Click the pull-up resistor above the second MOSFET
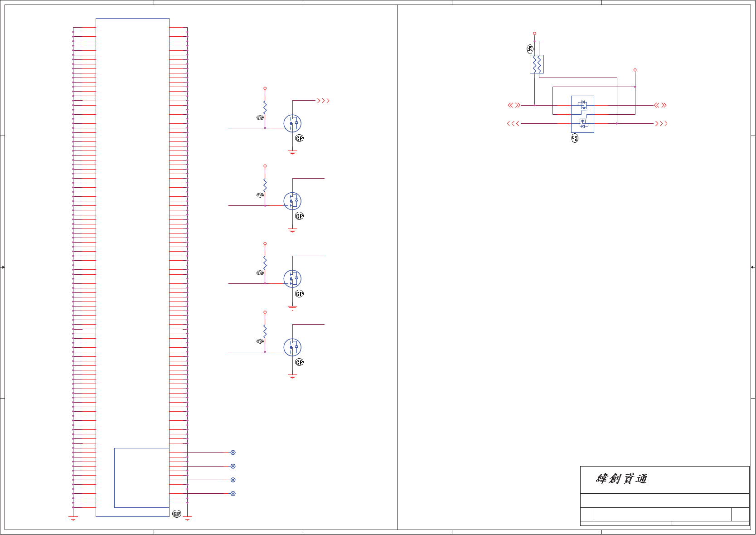The image size is (756, 535). click(x=265, y=185)
